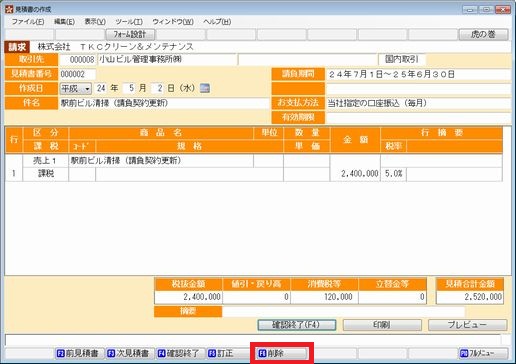Click the 削除 function key button
The image size is (516, 364).
click(x=282, y=353)
